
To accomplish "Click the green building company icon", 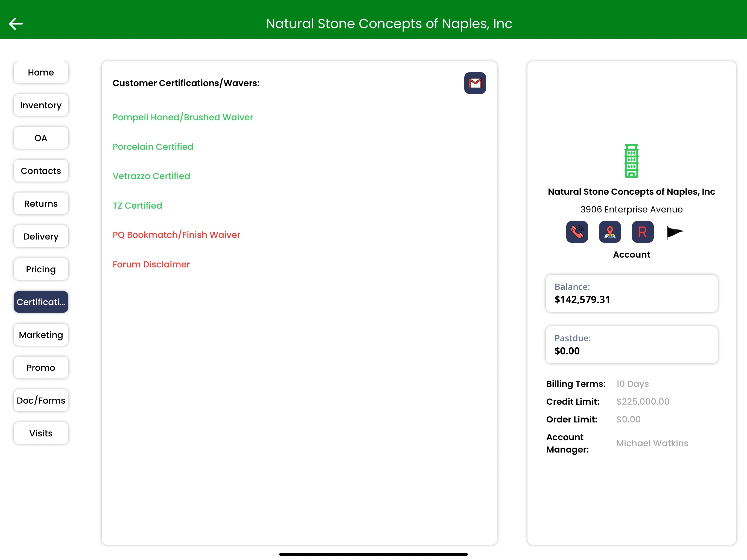I will click(x=631, y=161).
